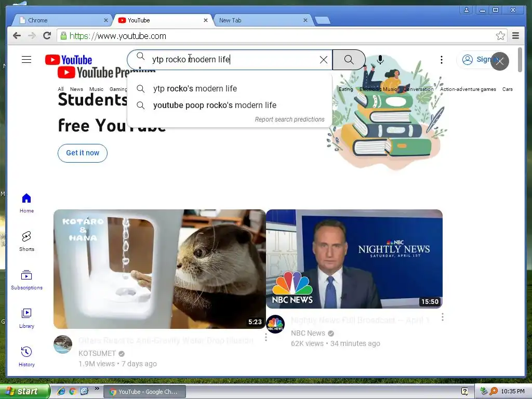Select suggestion "youtube poop rocko's modern life"
Screen dimensions: 532x399
click(x=229, y=105)
